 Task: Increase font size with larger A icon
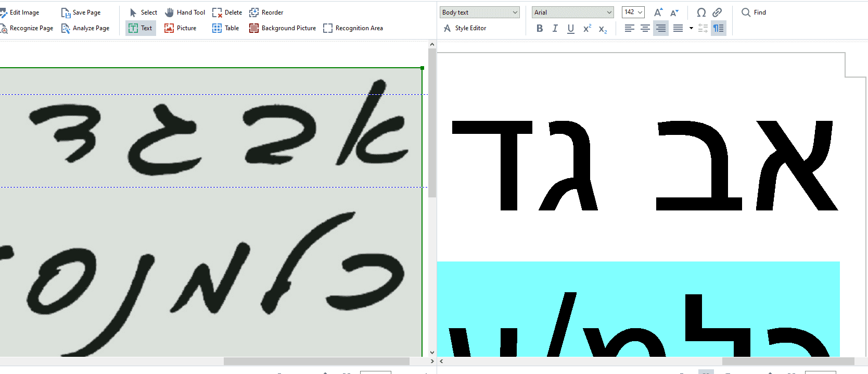click(x=658, y=13)
